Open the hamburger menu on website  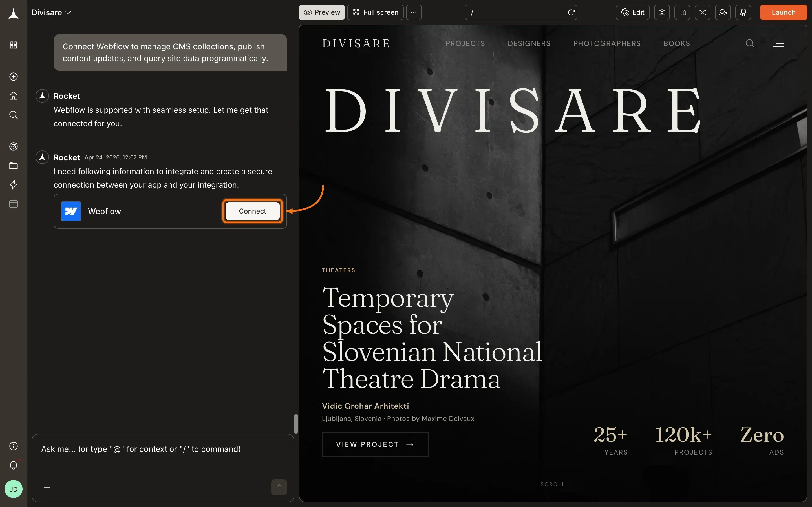point(778,43)
